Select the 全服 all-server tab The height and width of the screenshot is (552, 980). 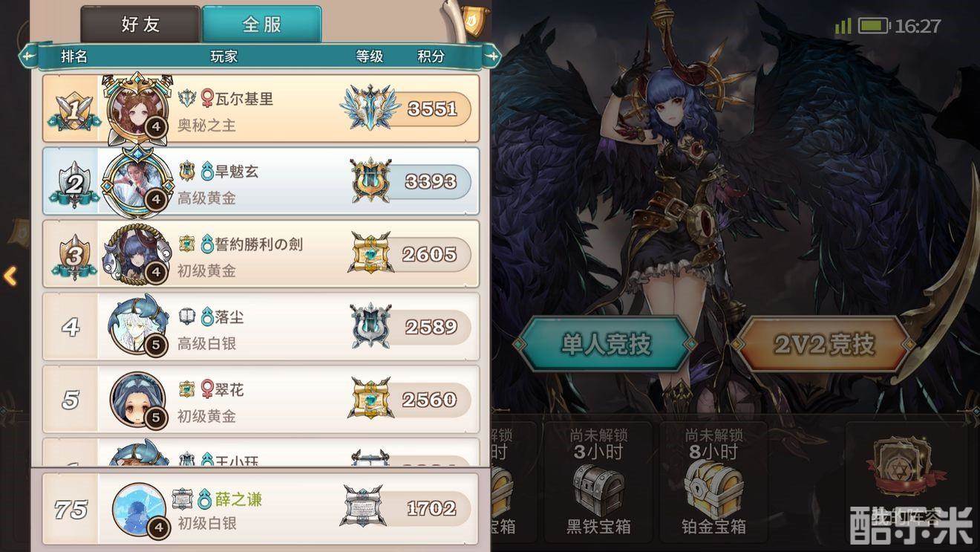pos(261,24)
